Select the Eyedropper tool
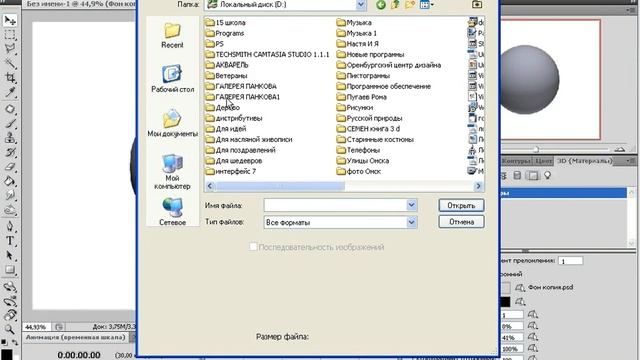 coord(10,92)
